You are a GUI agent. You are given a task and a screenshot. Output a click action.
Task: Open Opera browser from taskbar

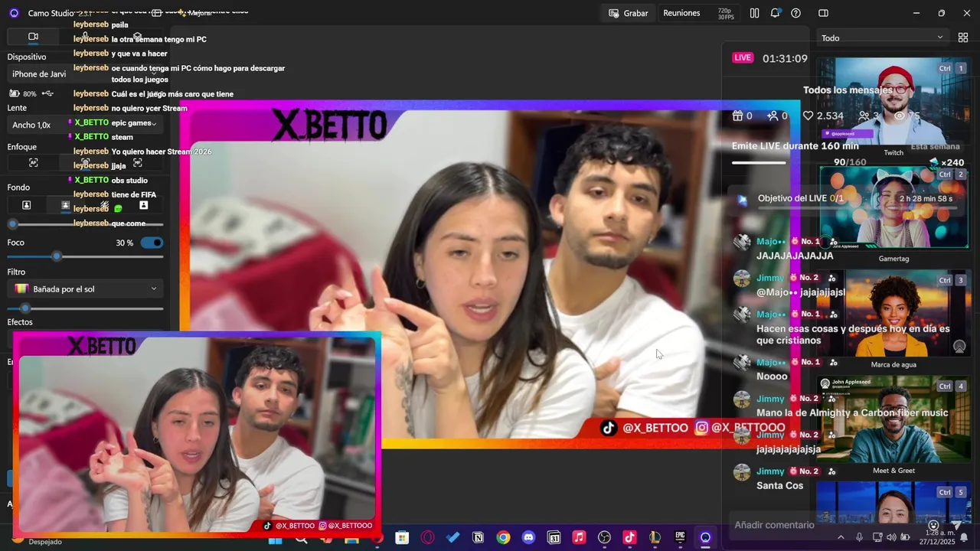point(427,537)
